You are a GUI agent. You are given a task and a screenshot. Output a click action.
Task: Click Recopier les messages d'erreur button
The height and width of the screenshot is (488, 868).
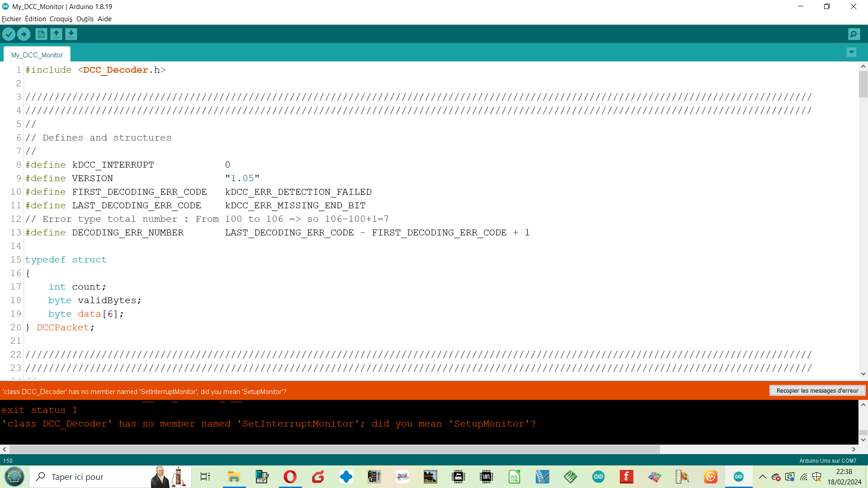817,390
